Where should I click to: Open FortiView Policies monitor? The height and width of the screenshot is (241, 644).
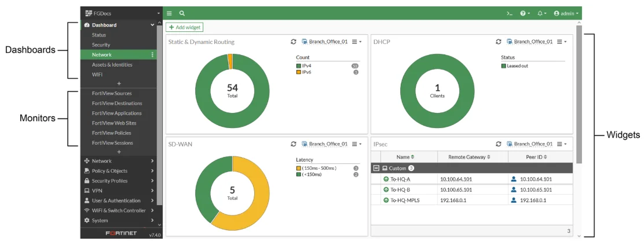pos(112,133)
